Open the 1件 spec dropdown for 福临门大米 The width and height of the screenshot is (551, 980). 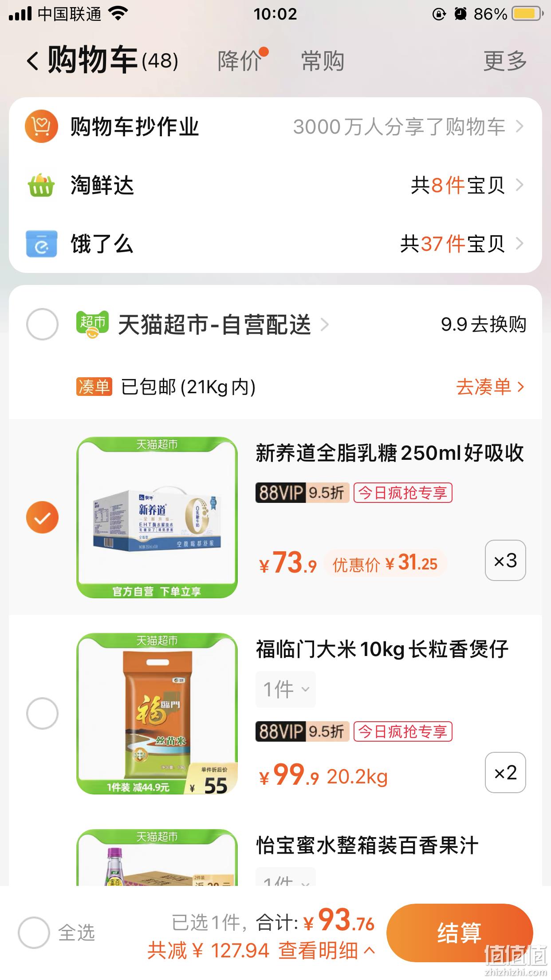[x=286, y=689]
